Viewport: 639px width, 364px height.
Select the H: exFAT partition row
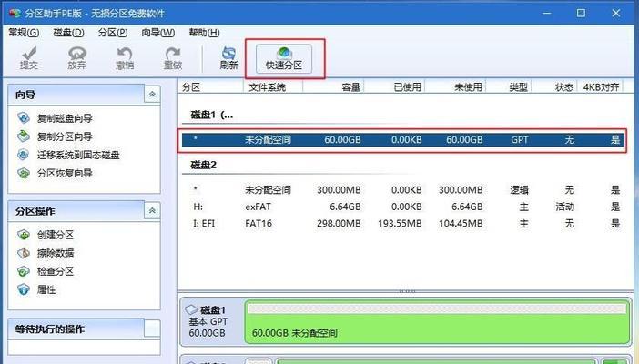(x=401, y=207)
